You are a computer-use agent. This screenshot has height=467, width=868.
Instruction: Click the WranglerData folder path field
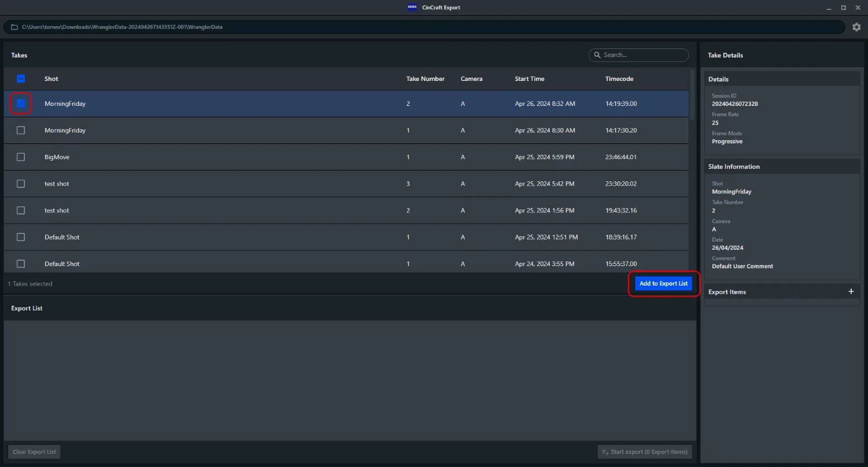[x=424, y=27]
